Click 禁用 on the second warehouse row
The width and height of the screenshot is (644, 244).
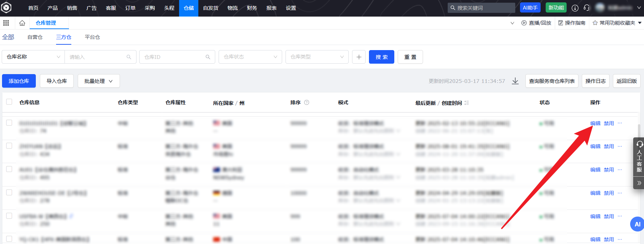609,146
